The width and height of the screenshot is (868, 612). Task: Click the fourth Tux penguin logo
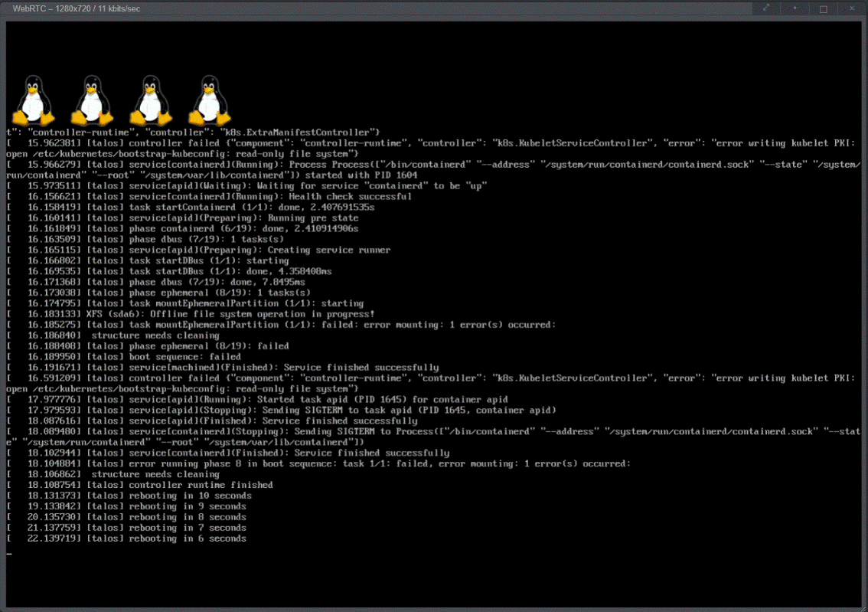(208, 100)
